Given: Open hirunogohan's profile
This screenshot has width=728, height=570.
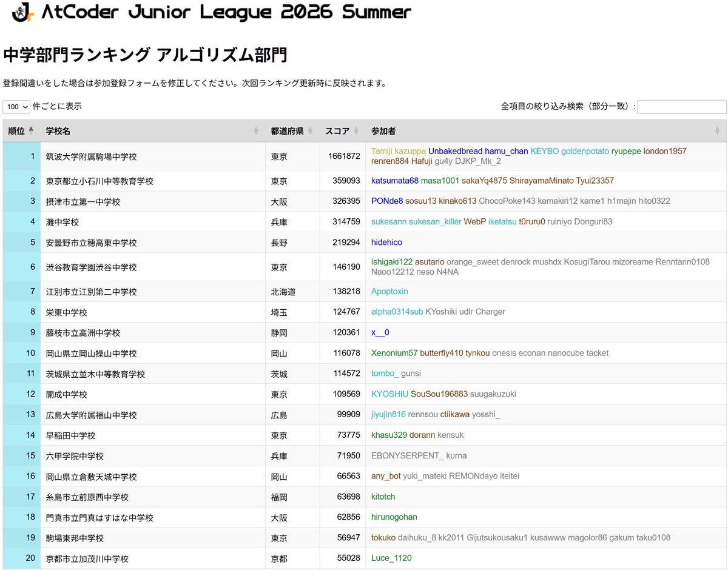Looking at the screenshot, I should 394,518.
